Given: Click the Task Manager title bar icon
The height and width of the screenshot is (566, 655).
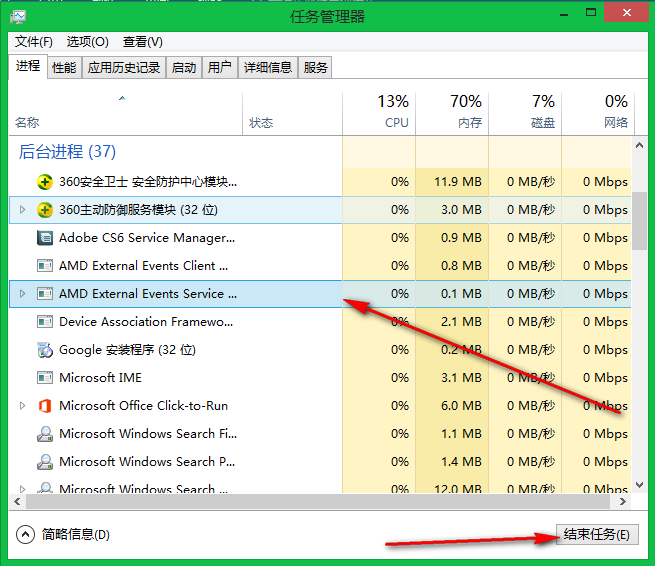Looking at the screenshot, I should coord(18,17).
